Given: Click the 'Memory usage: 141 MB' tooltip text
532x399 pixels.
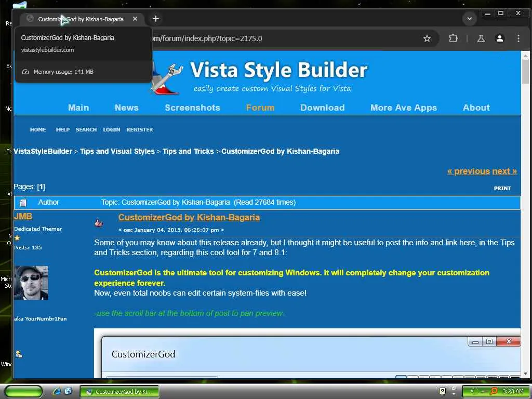Looking at the screenshot, I should [63, 72].
